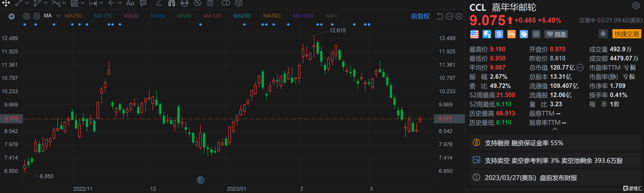Open the 支持卖空 short selling row

coord(555,160)
